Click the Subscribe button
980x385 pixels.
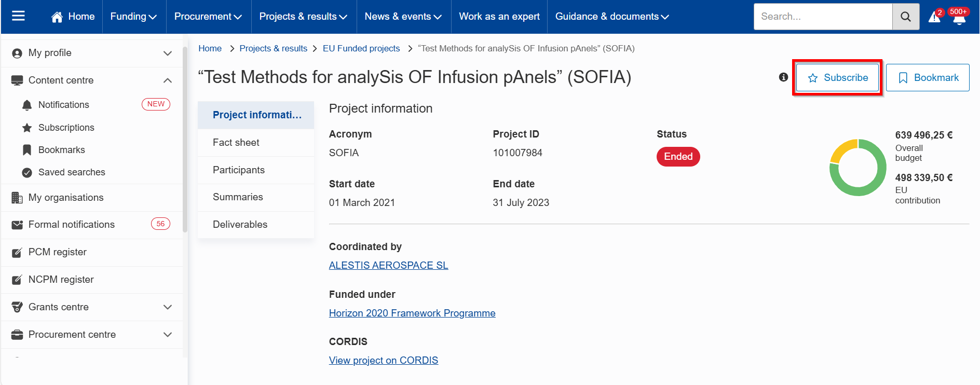click(x=837, y=78)
